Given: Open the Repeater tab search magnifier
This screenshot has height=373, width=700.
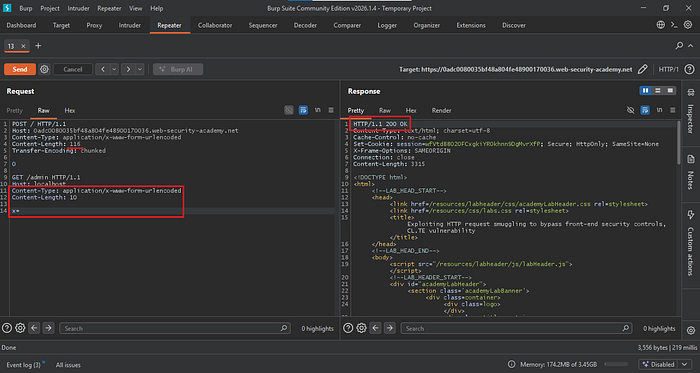Looking at the screenshot, I should (679, 46).
